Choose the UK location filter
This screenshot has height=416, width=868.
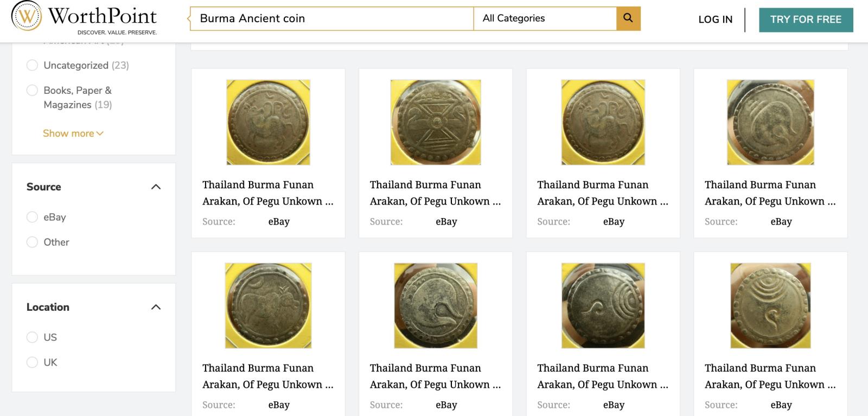[x=33, y=362]
